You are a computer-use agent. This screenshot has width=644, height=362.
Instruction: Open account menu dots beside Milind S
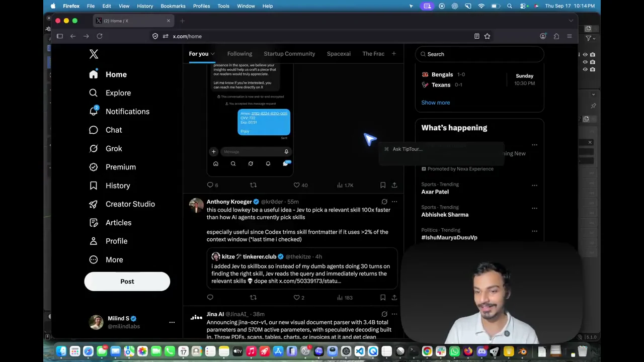coord(172,322)
